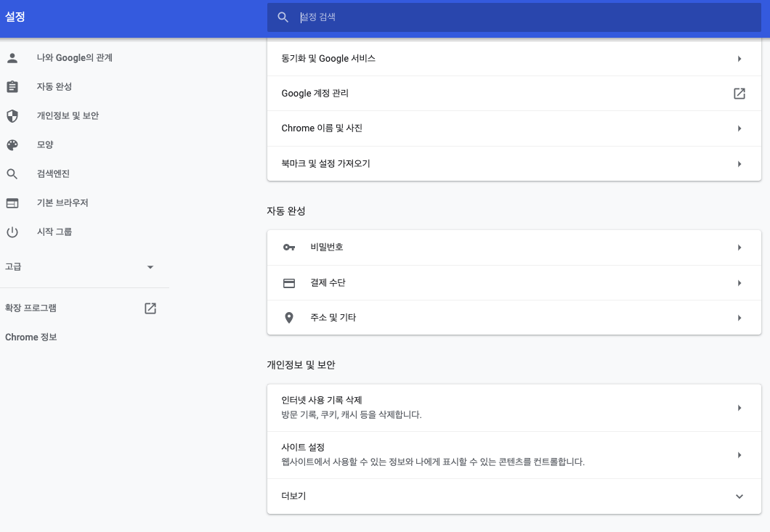770x532 pixels.
Task: Click the 주소 및 기타 label text
Action: (x=333, y=318)
